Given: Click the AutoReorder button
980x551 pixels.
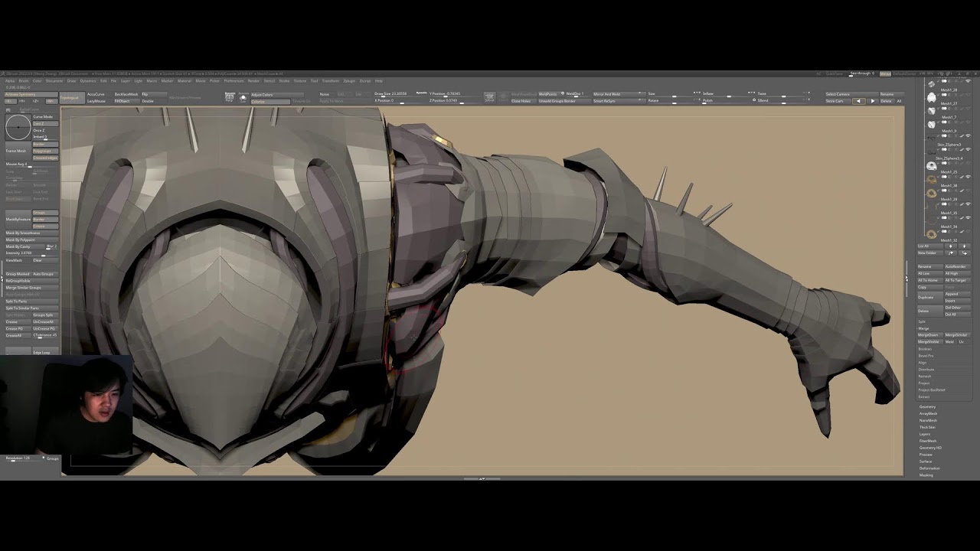Looking at the screenshot, I should coord(958,266).
